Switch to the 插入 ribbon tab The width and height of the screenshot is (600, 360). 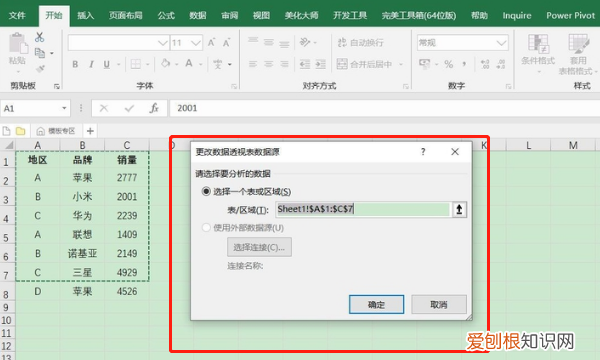(x=85, y=15)
